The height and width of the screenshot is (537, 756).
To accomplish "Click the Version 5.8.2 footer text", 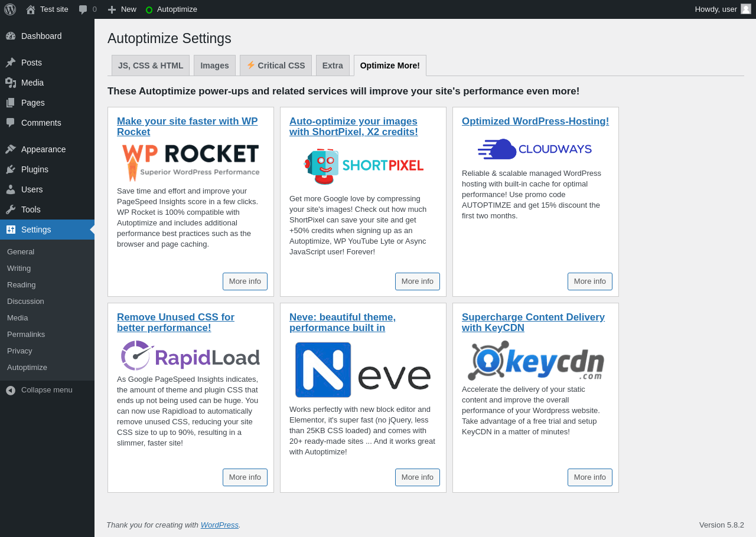I will tap(722, 525).
